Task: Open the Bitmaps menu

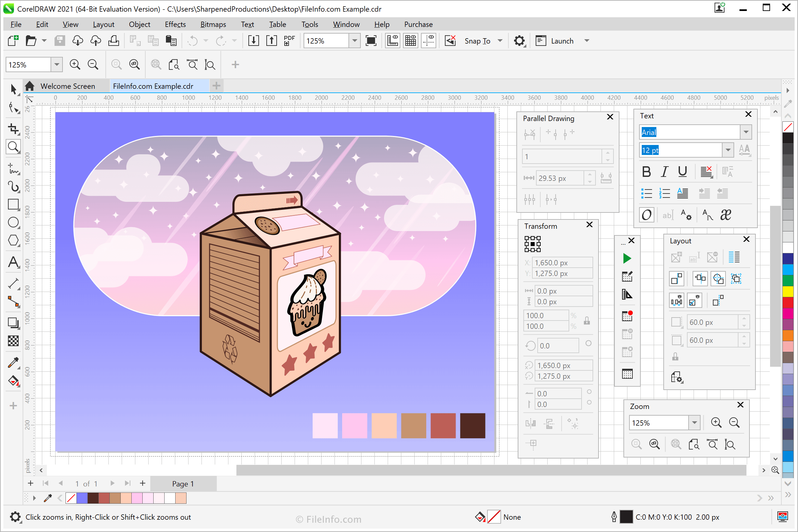Action: click(213, 24)
